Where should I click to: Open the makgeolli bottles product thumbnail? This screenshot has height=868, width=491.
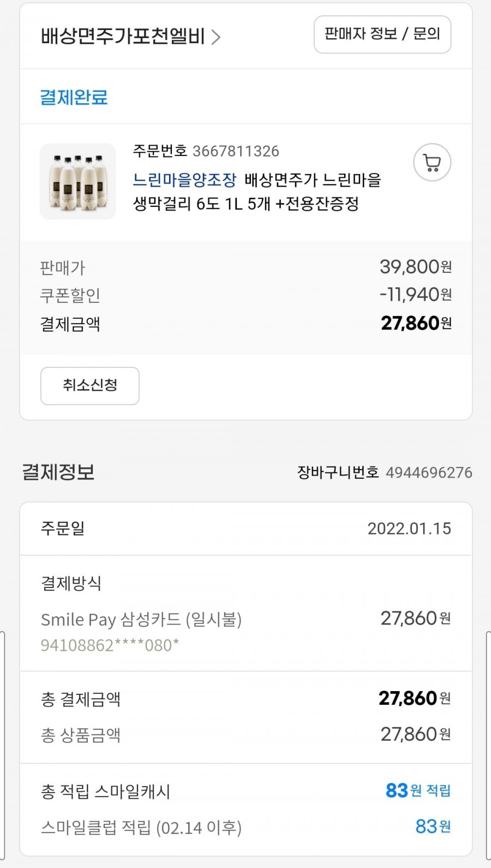78,181
